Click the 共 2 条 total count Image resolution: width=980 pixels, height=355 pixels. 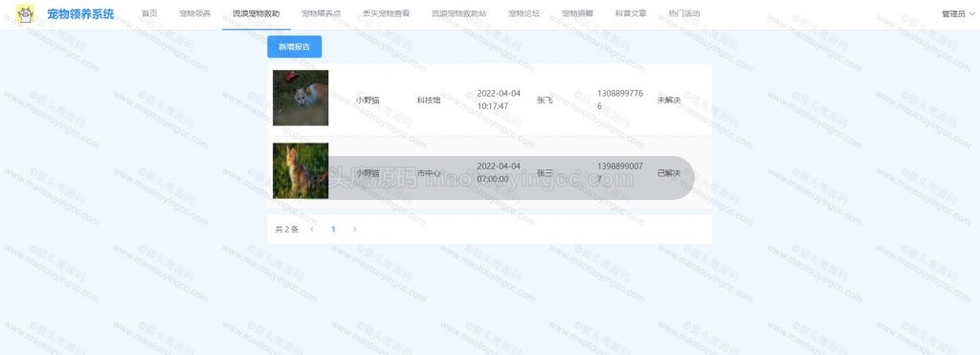(287, 230)
